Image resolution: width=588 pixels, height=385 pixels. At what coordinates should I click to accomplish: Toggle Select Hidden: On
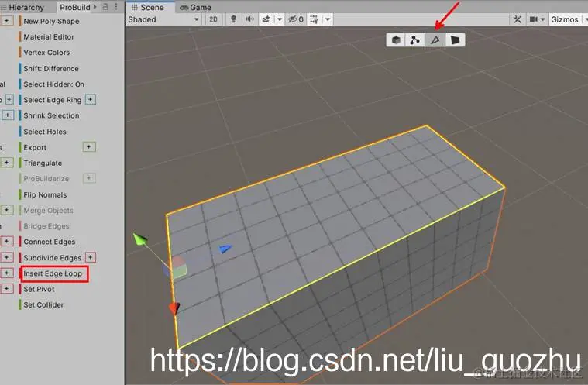click(x=53, y=84)
